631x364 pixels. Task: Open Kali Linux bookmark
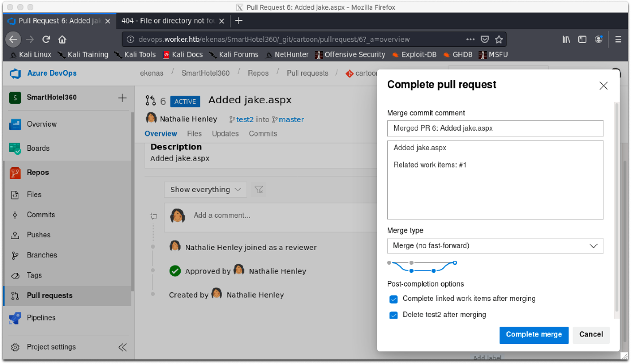click(x=30, y=54)
